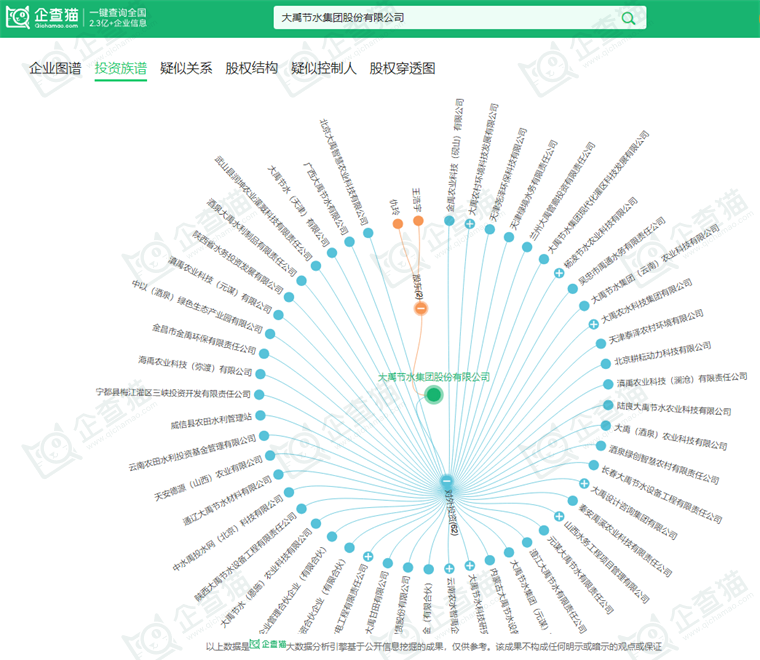
Task: Click the 企查猫 cat logo icon
Action: [x=18, y=17]
